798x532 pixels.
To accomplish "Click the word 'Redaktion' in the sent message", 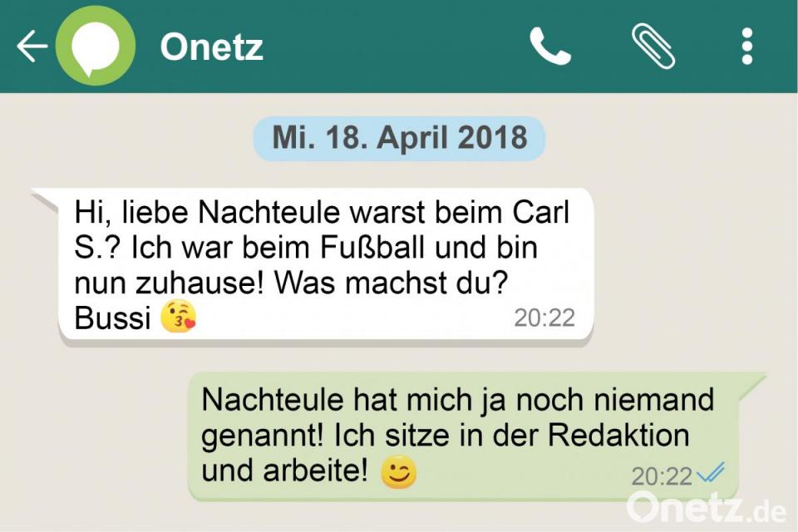I will pos(618,436).
